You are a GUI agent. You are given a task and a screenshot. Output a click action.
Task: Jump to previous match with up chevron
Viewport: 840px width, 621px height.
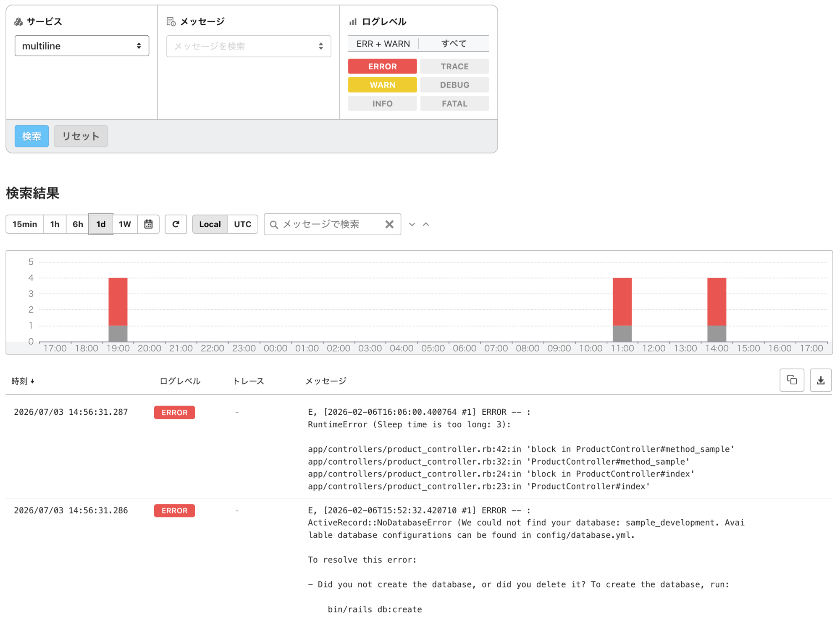(x=426, y=224)
